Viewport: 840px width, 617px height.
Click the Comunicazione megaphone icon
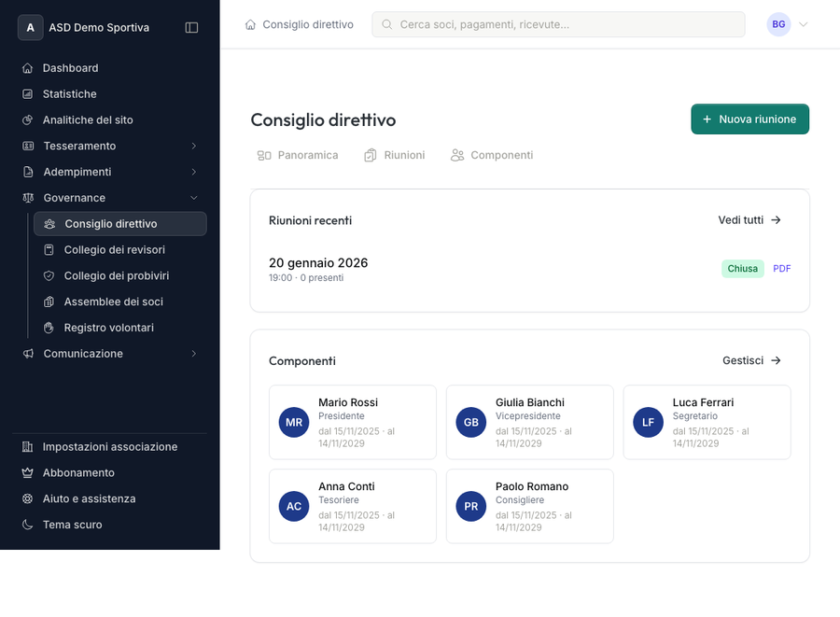28,354
